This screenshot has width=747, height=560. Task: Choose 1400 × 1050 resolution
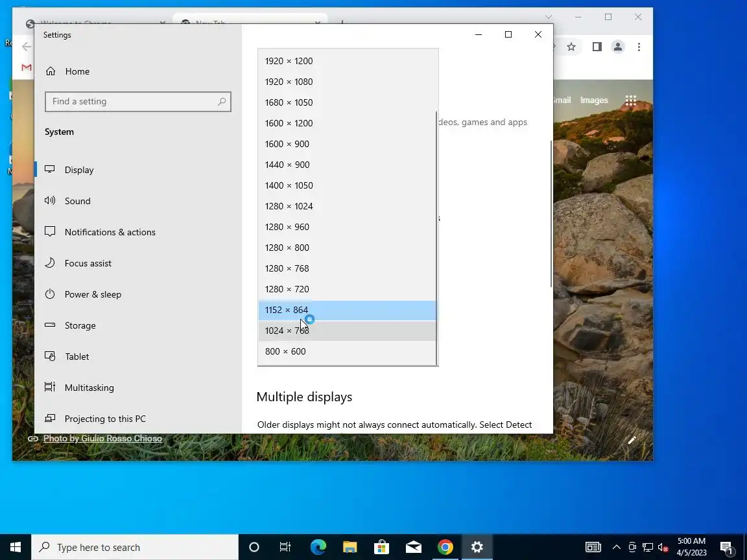(x=347, y=185)
